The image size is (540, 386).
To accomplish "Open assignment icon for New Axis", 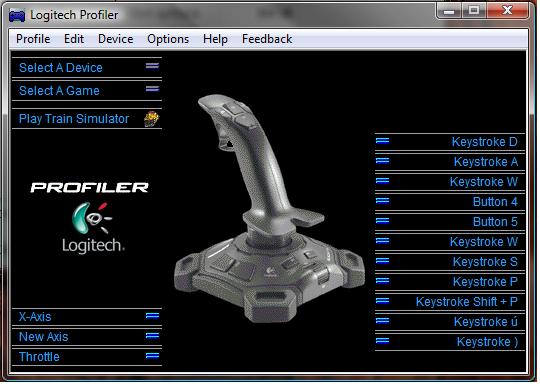I will tap(152, 335).
